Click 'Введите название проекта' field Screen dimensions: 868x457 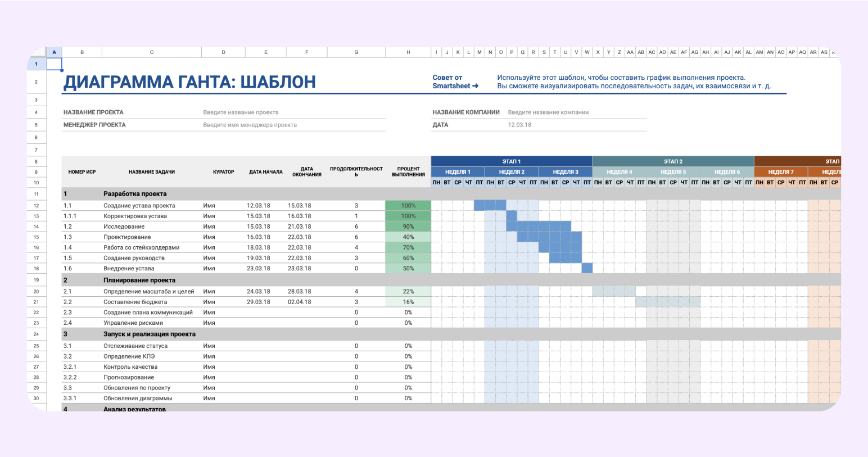click(241, 112)
